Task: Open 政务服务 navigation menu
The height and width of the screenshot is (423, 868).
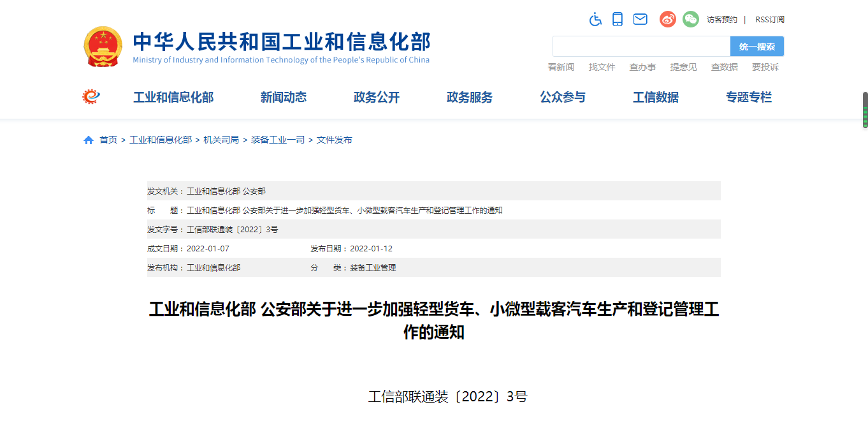Action: [x=470, y=98]
